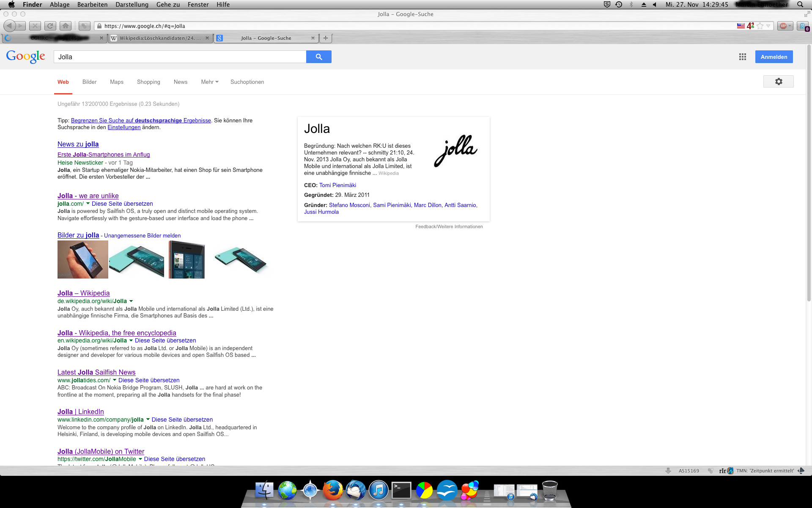
Task: Open Spotlight search in the menu bar
Action: click(800, 4)
